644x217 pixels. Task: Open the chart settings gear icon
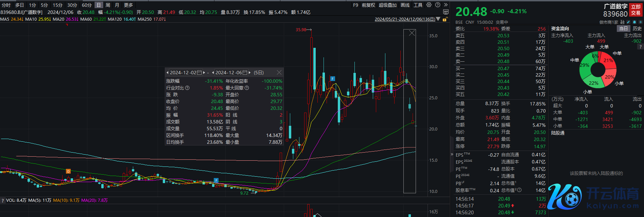(429, 5)
